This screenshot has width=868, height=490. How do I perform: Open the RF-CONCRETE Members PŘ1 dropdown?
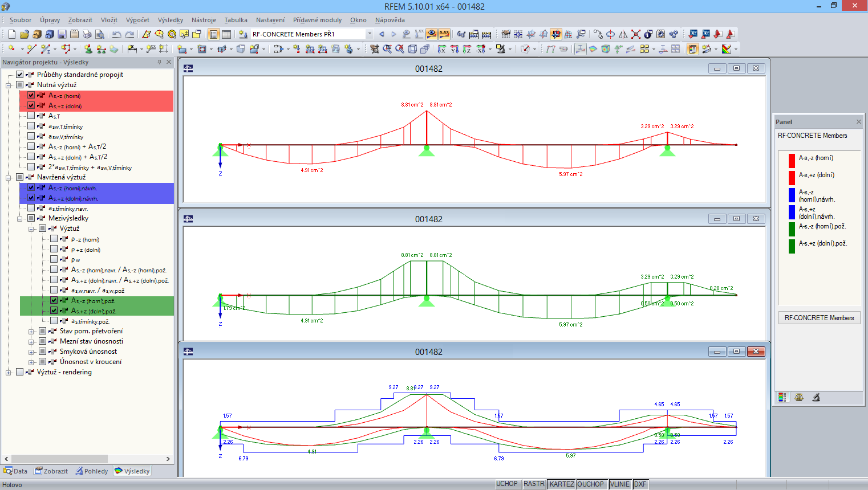(x=370, y=34)
